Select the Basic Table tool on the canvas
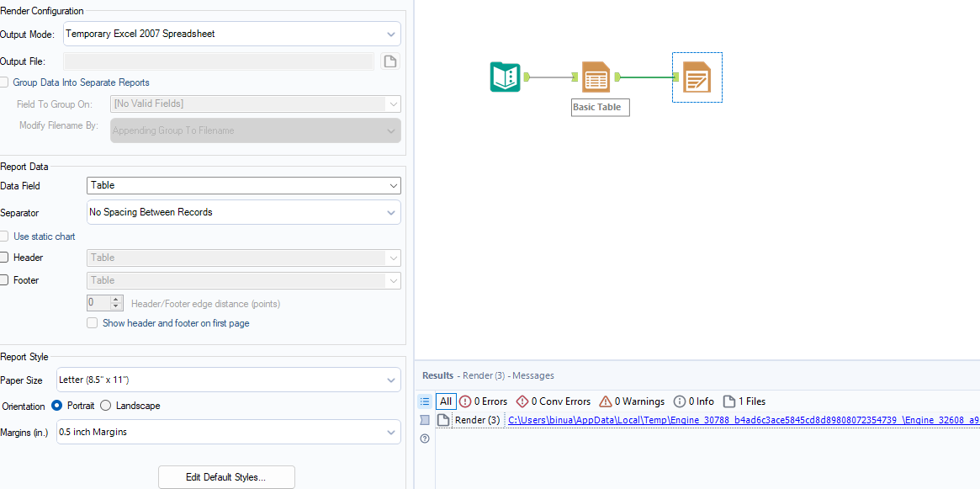 tap(596, 77)
